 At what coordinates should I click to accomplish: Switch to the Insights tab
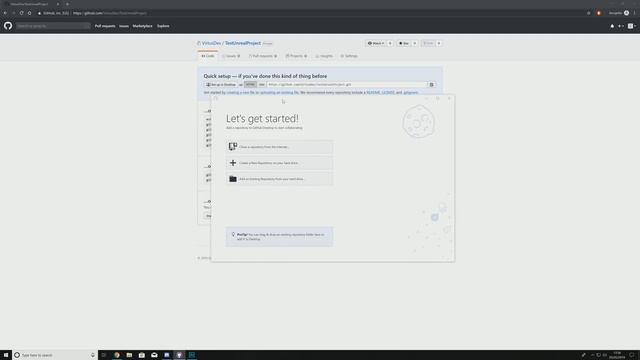324,56
